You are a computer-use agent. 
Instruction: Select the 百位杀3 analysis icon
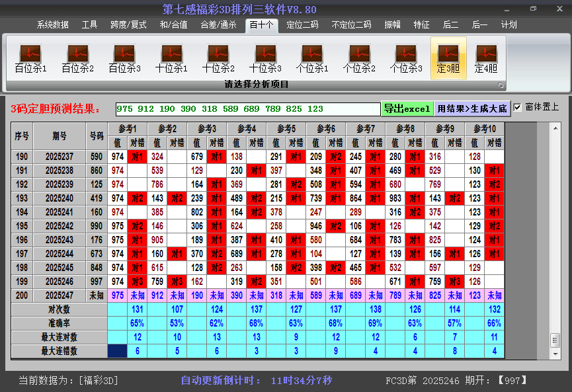pos(124,58)
